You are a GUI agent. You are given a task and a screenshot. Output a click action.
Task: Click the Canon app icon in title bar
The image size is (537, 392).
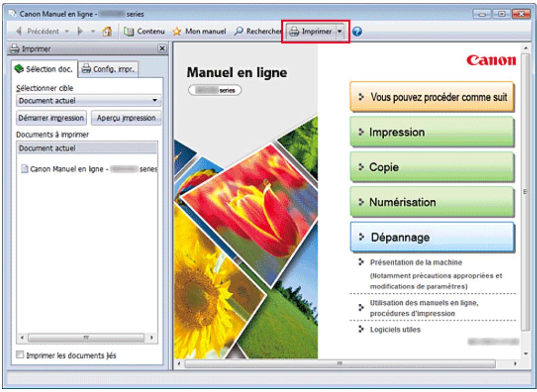click(12, 14)
